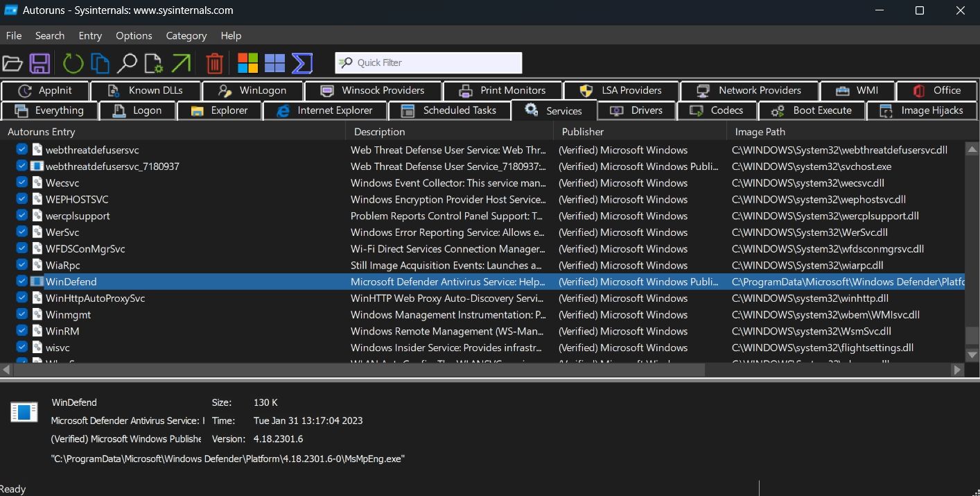Switch to the WMI tab
The width and height of the screenshot is (980, 496).
[x=857, y=90]
